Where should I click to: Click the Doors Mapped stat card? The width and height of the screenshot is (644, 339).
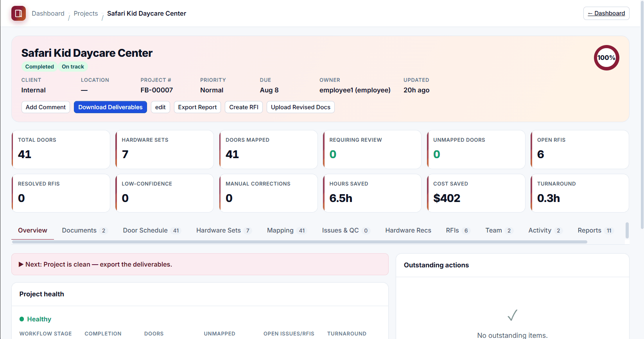269,150
